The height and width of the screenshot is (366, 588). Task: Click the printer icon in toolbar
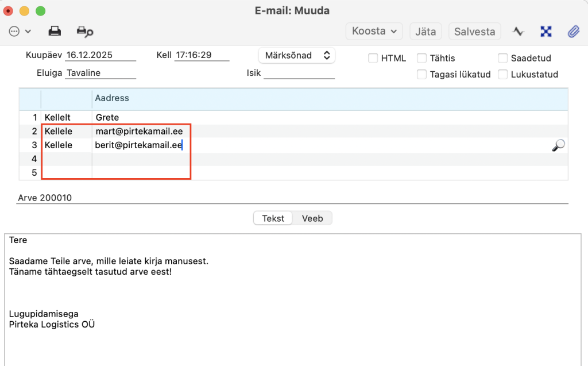[x=55, y=31]
